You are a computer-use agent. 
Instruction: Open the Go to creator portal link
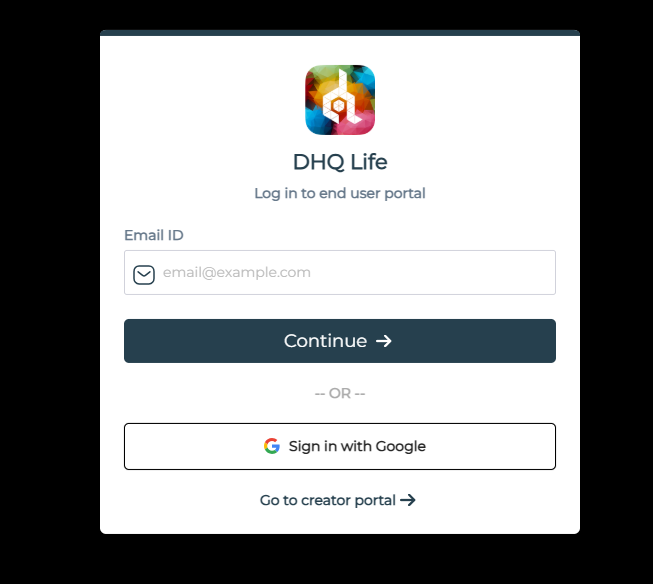click(x=338, y=500)
